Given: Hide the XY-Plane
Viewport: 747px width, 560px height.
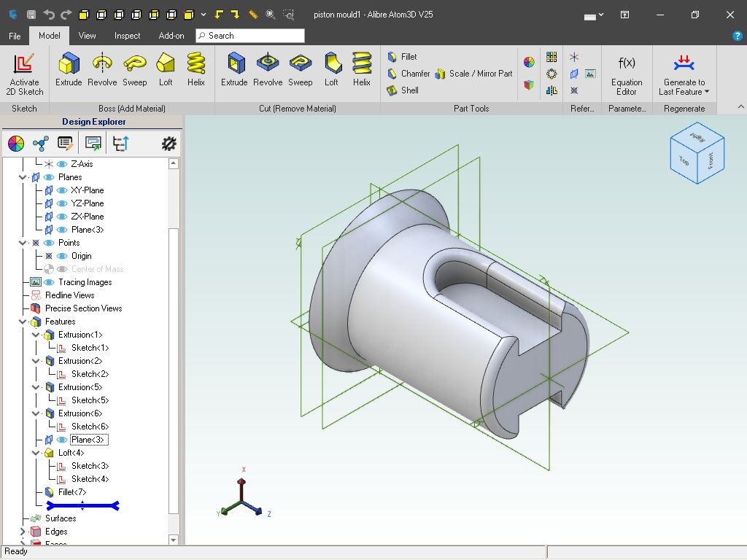Looking at the screenshot, I should (x=62, y=190).
